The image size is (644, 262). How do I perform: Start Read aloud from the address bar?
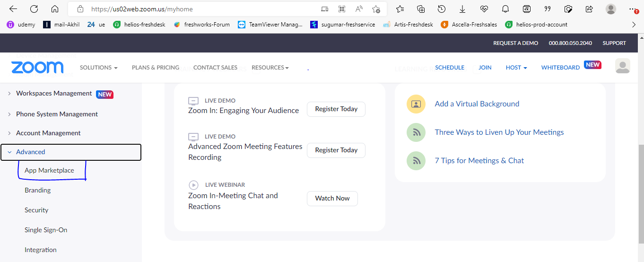359,9
